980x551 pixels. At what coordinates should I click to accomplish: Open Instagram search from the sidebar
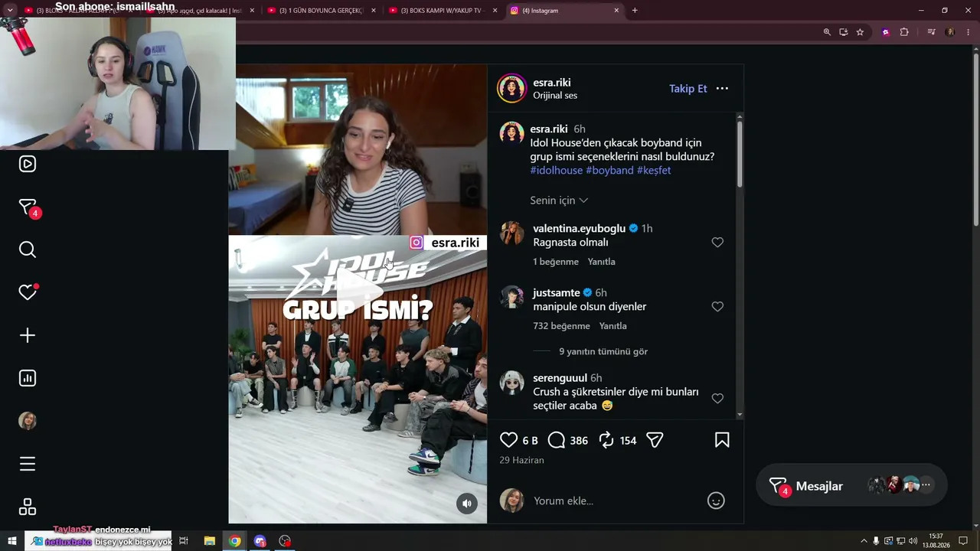(x=28, y=249)
